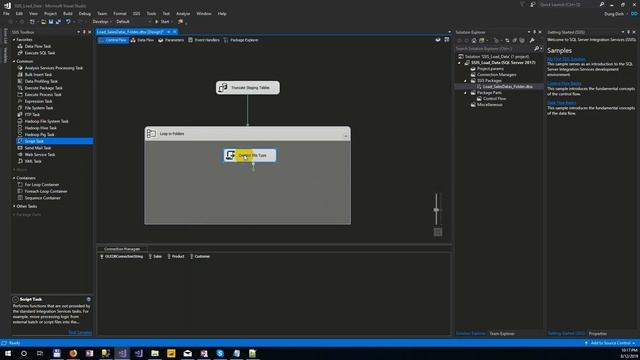Open the Default platform dropdown
This screenshot has height=360, width=640.
pyautogui.click(x=133, y=22)
